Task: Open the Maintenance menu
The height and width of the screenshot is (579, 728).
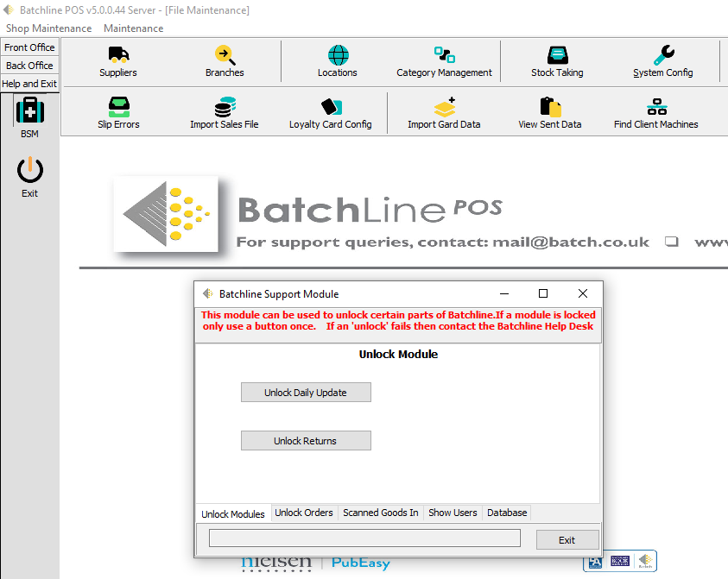Action: [134, 28]
